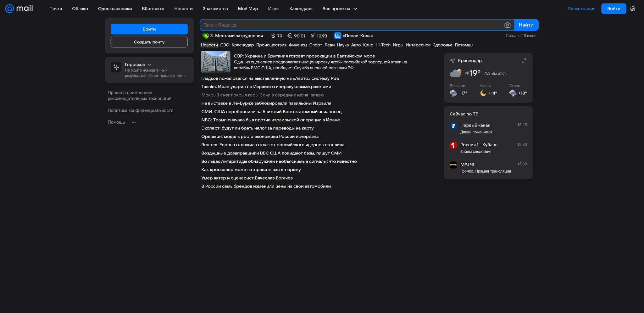644x313 pixels.
Task: Expand the Гороскоп dropdown chevron
Action: click(149, 65)
